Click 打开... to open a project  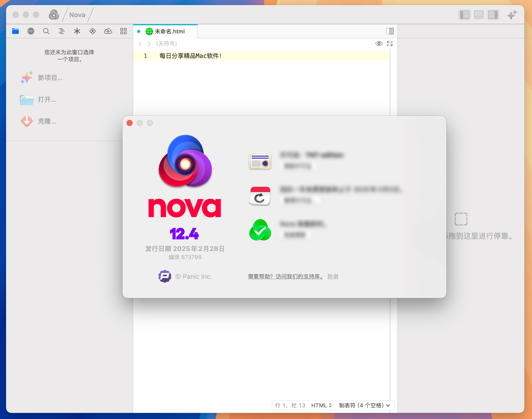pos(47,99)
